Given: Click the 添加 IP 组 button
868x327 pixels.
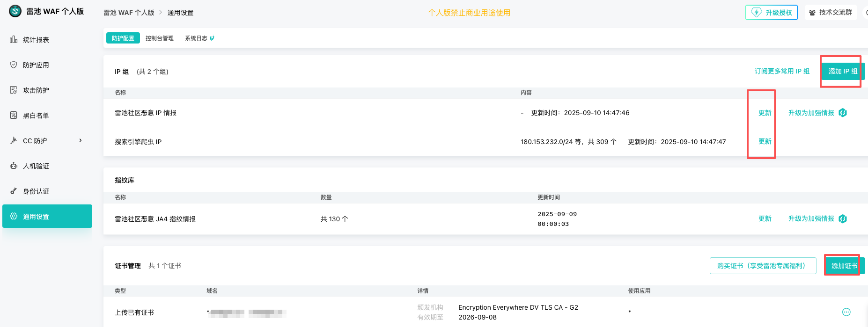Looking at the screenshot, I should 843,71.
